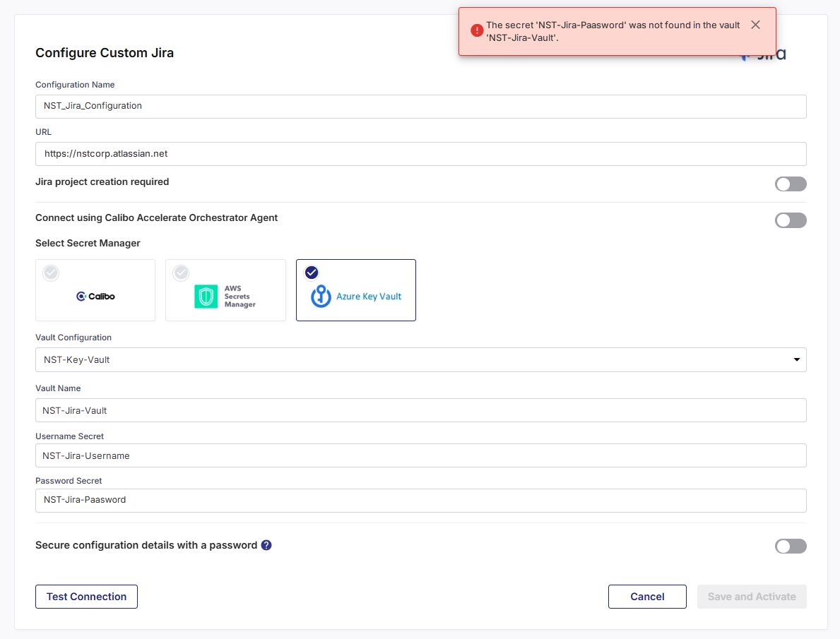Click the Calibo logo in secret manager
Screen dimensions: 840x639
(x=95, y=297)
